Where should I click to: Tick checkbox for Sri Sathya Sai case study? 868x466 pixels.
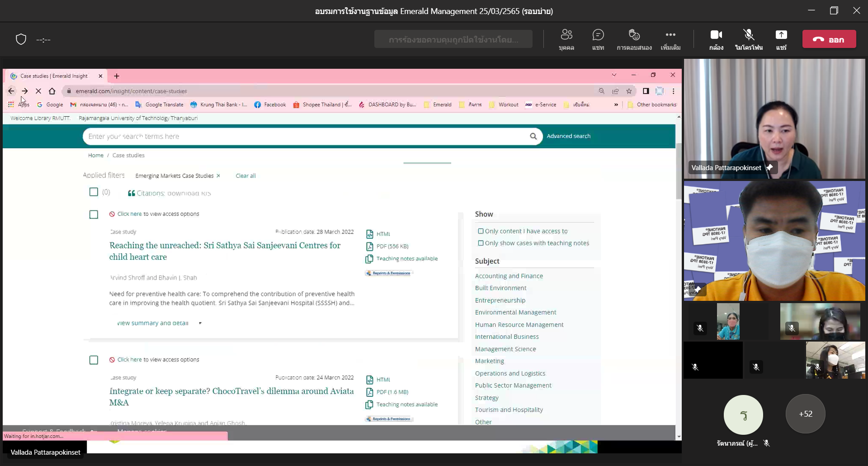coord(94,214)
